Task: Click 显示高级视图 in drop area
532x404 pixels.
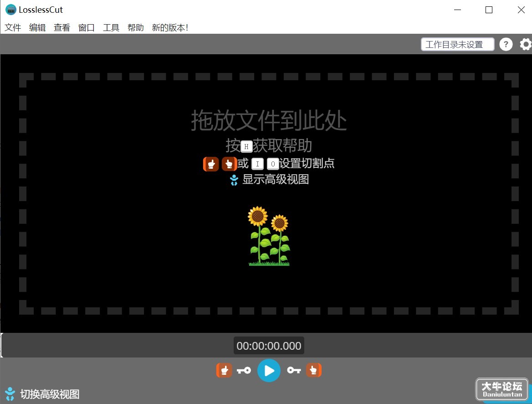Action: click(276, 179)
